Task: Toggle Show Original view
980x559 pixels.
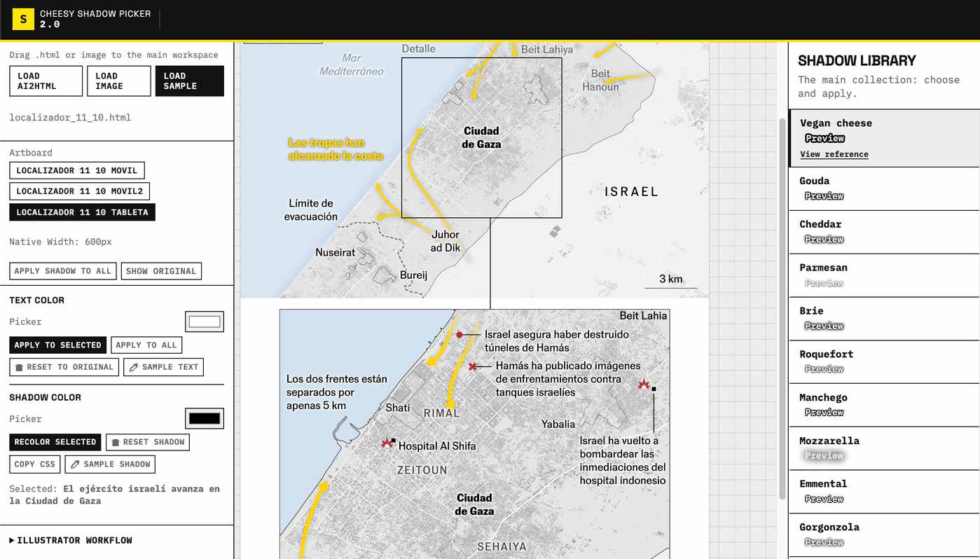Action: 161,271
